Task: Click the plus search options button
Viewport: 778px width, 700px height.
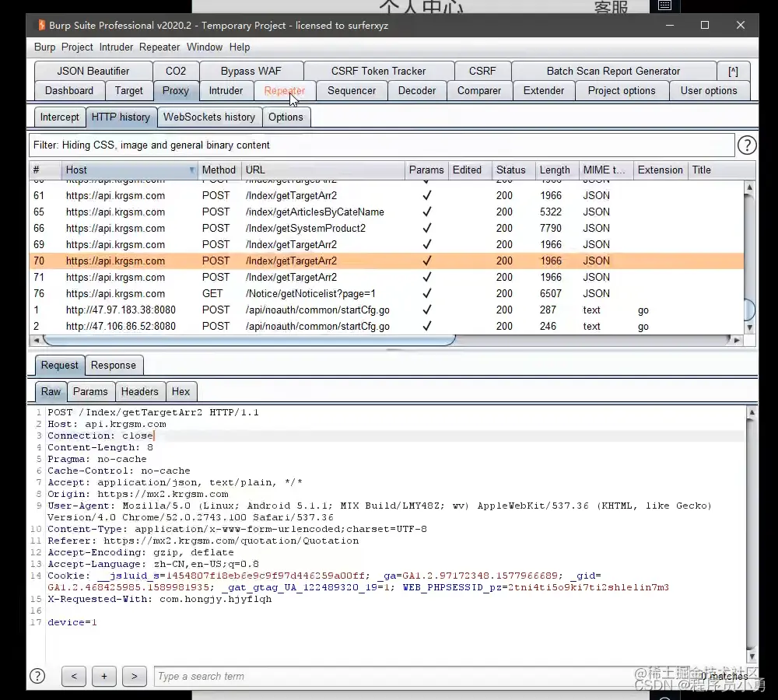Action: (104, 676)
